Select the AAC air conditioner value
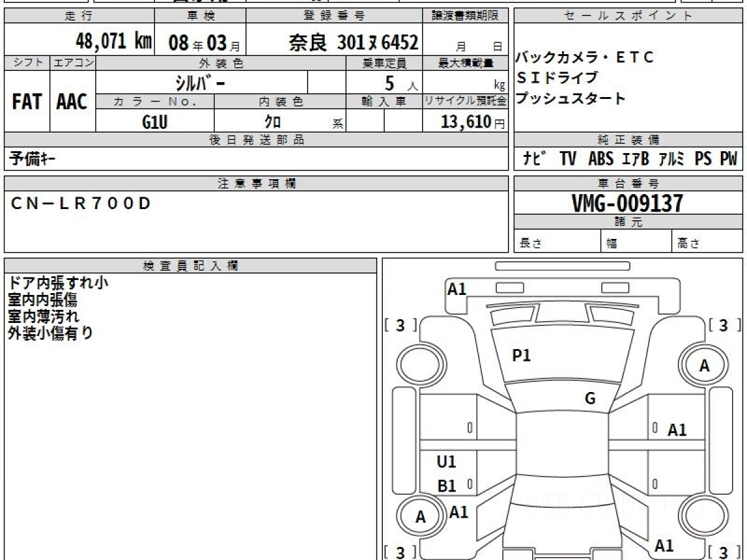This screenshot has width=747, height=560. point(72,103)
